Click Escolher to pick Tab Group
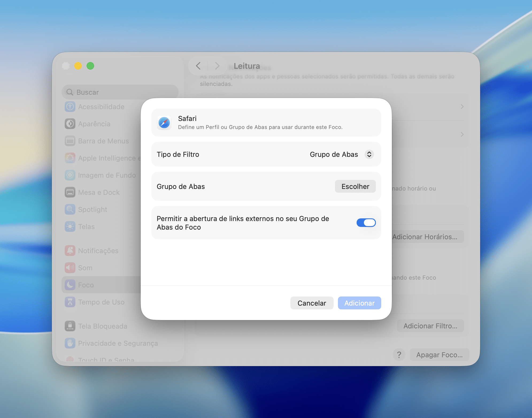 [x=355, y=187]
